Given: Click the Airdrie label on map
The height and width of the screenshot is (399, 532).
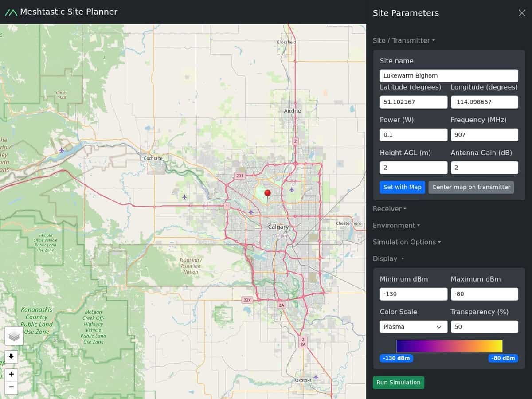Looking at the screenshot, I should [x=293, y=111].
